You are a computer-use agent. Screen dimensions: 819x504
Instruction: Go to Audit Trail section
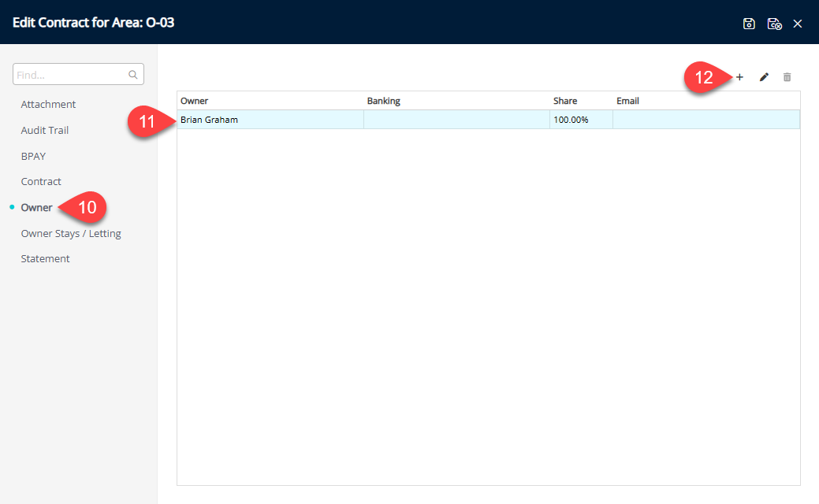click(44, 130)
